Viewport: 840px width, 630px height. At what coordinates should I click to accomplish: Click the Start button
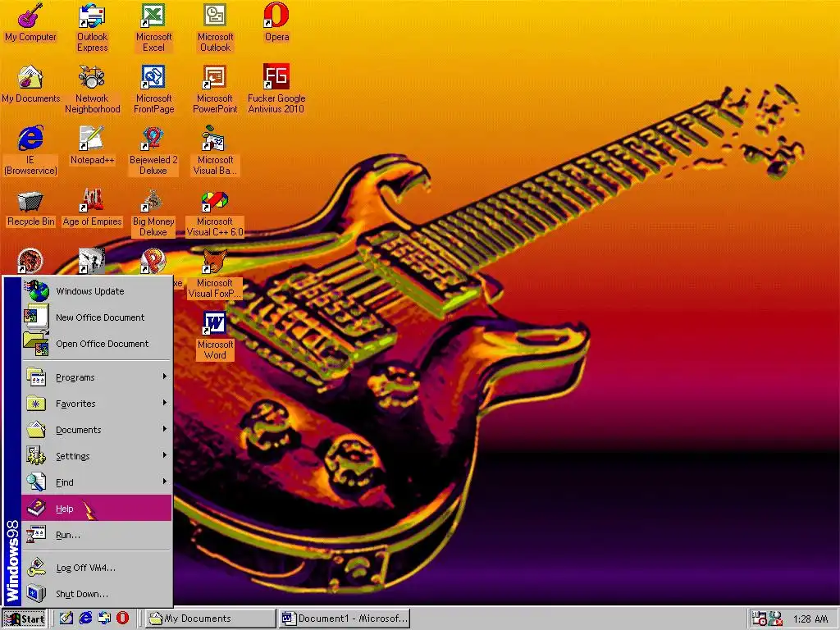click(24, 619)
